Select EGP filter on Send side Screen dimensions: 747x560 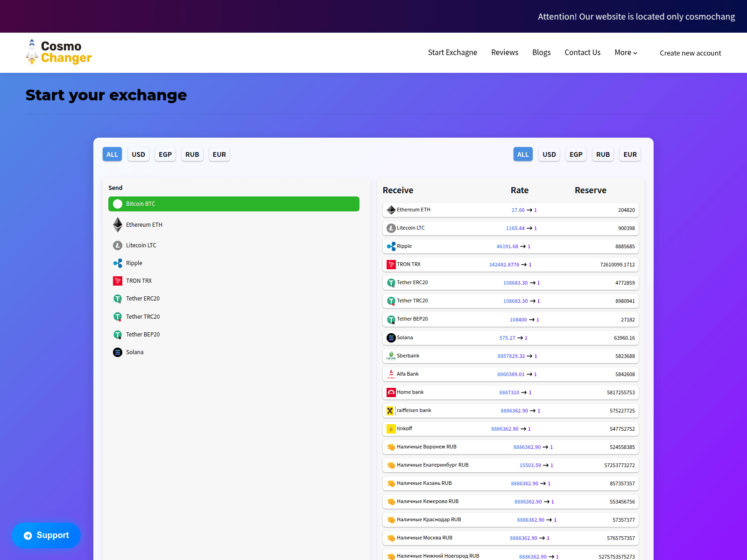tap(165, 154)
